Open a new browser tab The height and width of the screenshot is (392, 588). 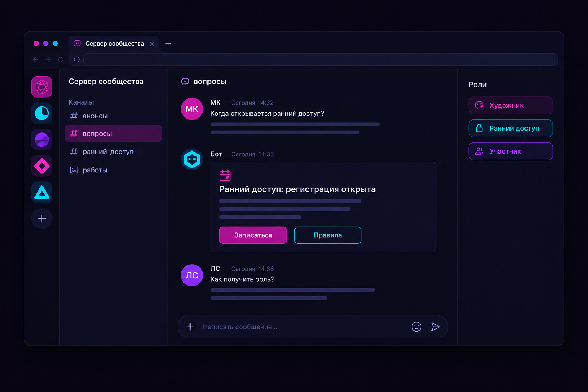(x=168, y=44)
